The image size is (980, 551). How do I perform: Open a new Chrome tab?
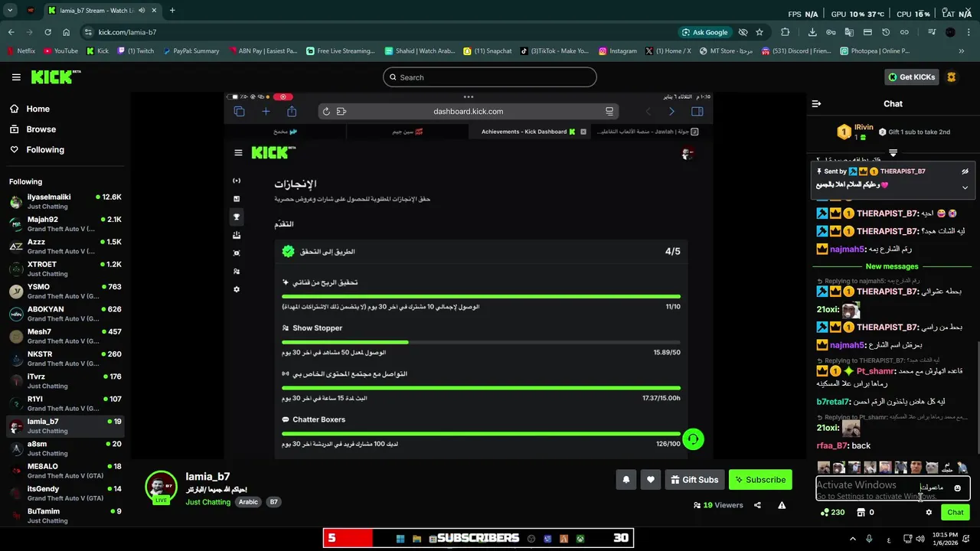[172, 11]
